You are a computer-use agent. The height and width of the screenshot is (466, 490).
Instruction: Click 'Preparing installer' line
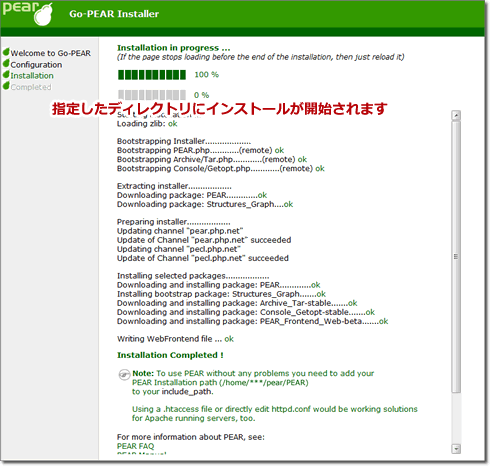pyautogui.click(x=174, y=222)
